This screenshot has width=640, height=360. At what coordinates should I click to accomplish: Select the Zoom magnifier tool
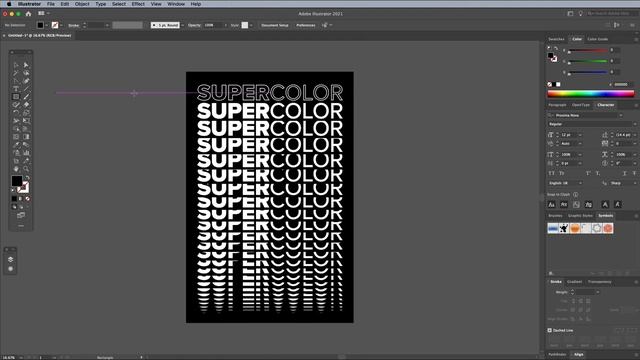(26, 169)
